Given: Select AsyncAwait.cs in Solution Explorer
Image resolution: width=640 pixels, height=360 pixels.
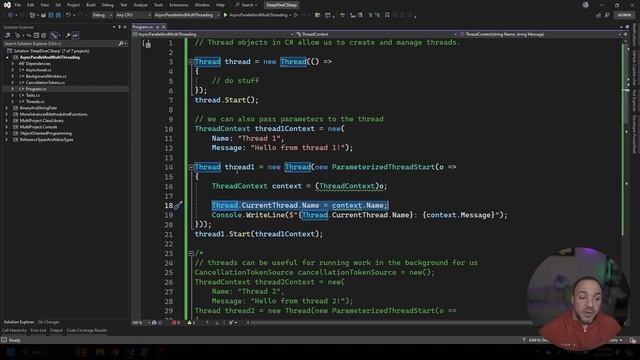Looking at the screenshot, I should [x=39, y=70].
